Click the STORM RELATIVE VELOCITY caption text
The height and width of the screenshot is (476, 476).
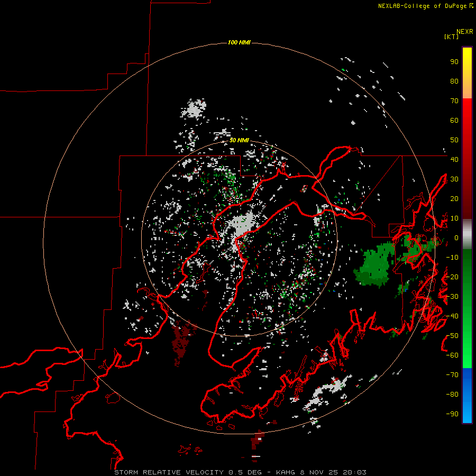pyautogui.click(x=169, y=472)
